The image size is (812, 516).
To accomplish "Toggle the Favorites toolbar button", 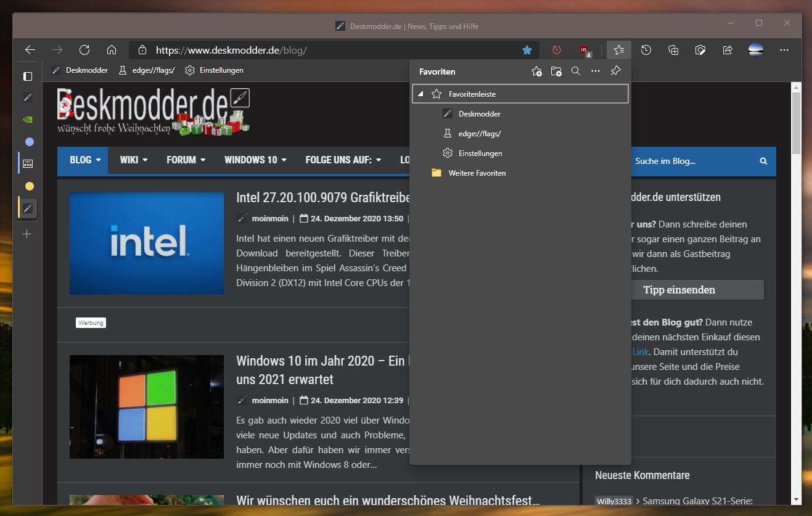I will tap(619, 50).
